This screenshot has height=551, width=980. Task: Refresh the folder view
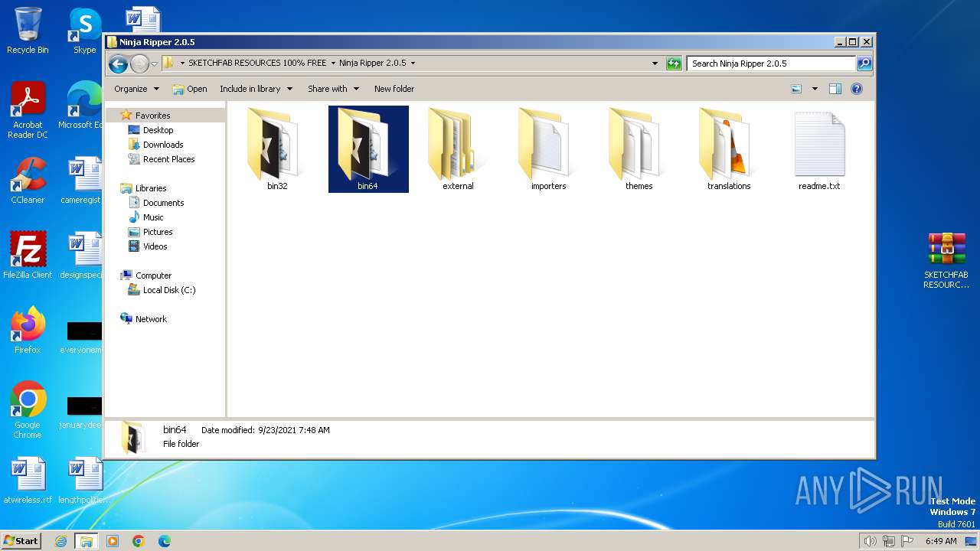point(674,64)
